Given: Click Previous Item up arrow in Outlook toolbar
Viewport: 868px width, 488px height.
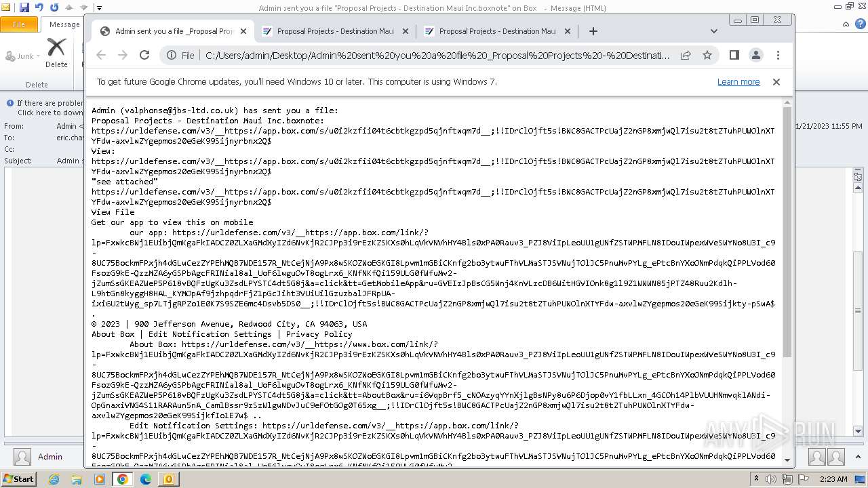Looking at the screenshot, I should (68, 7).
